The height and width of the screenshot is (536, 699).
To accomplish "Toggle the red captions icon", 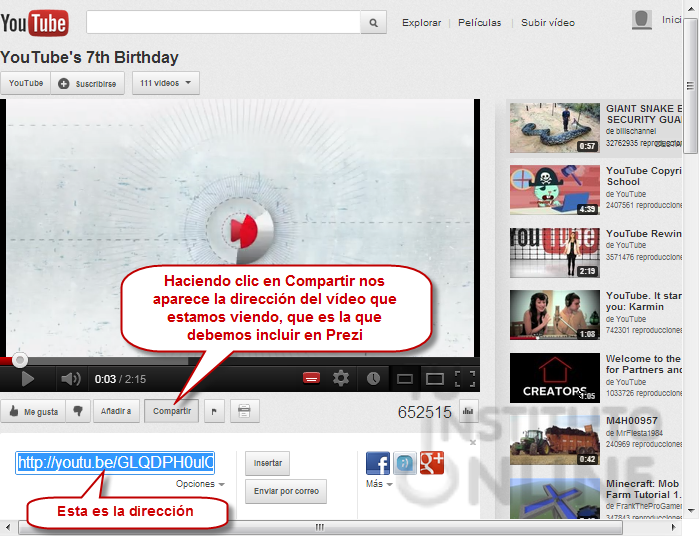I will (312, 379).
